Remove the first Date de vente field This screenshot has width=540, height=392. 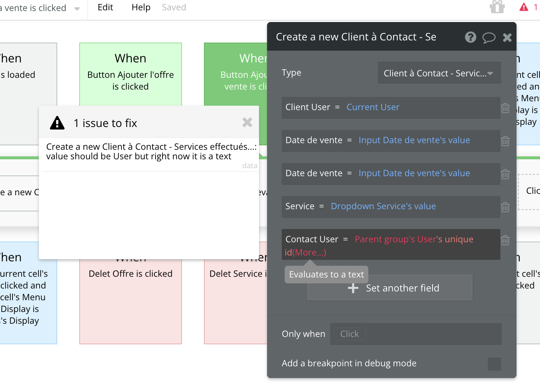pos(505,141)
